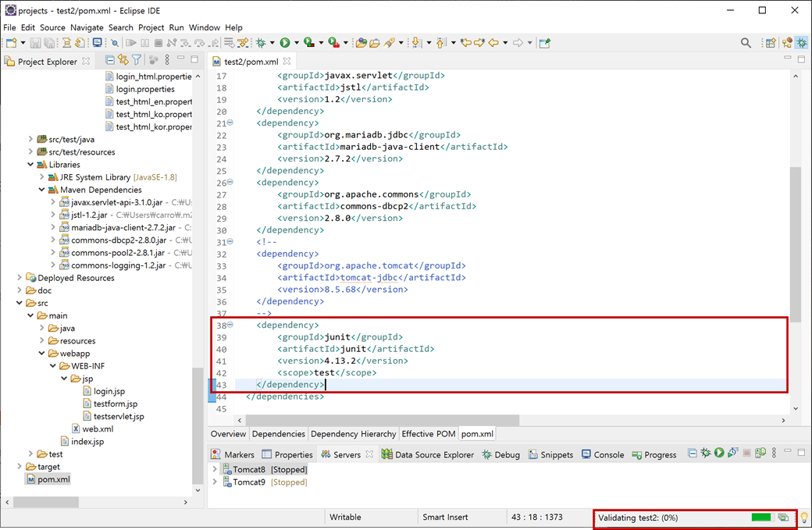
Task: Open the Debug button dropdown arrow
Action: [272, 43]
